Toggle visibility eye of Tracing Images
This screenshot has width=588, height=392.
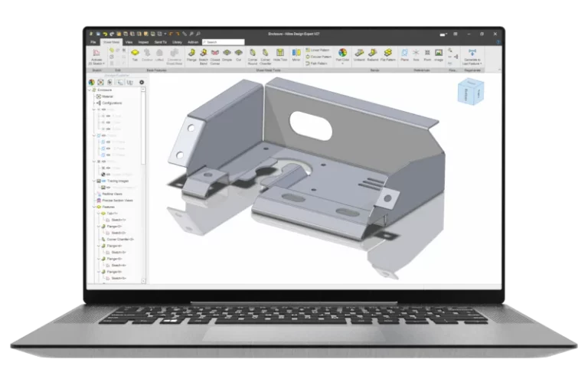[104, 181]
